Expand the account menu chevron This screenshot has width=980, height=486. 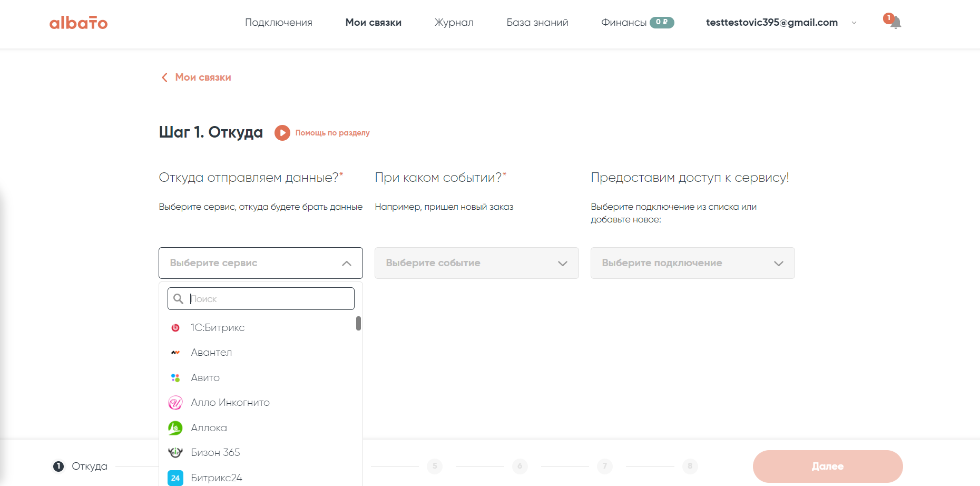tap(854, 23)
